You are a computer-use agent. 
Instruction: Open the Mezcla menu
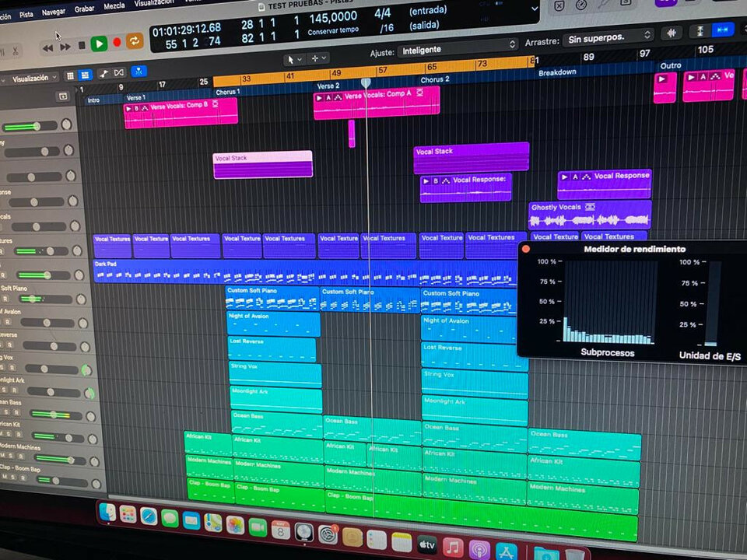pos(114,6)
